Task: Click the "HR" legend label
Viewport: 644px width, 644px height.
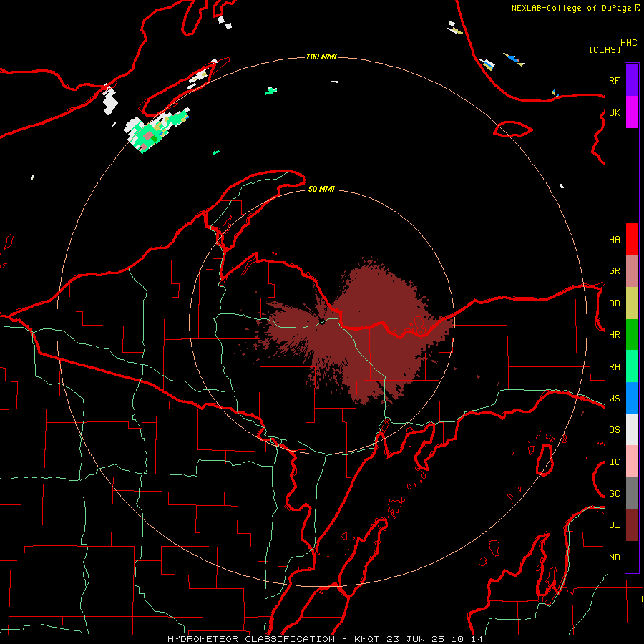Action: pos(614,335)
